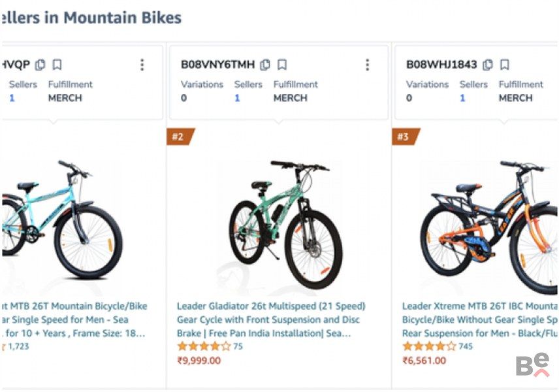Bookmark product B08WHJ1843
The width and height of the screenshot is (559, 392).
505,65
